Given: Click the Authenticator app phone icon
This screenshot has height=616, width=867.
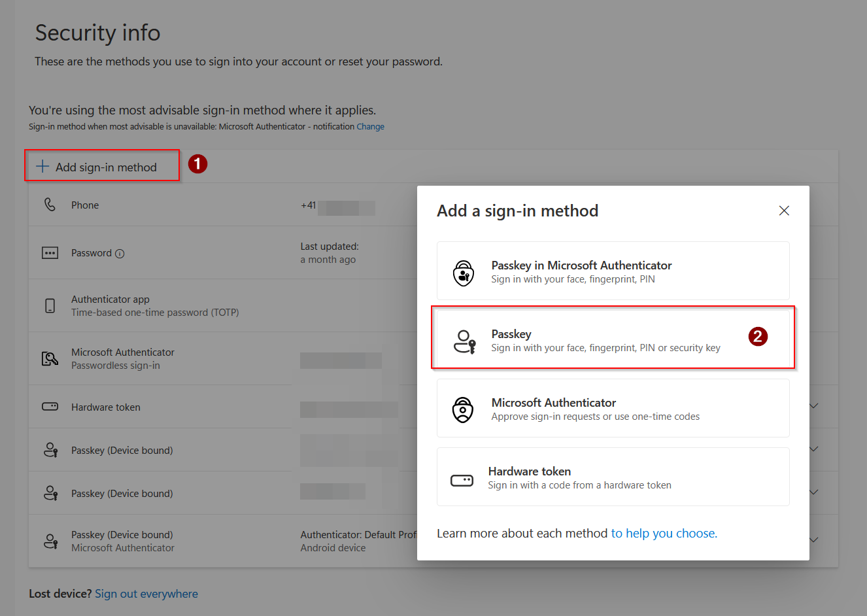Looking at the screenshot, I should tap(50, 305).
